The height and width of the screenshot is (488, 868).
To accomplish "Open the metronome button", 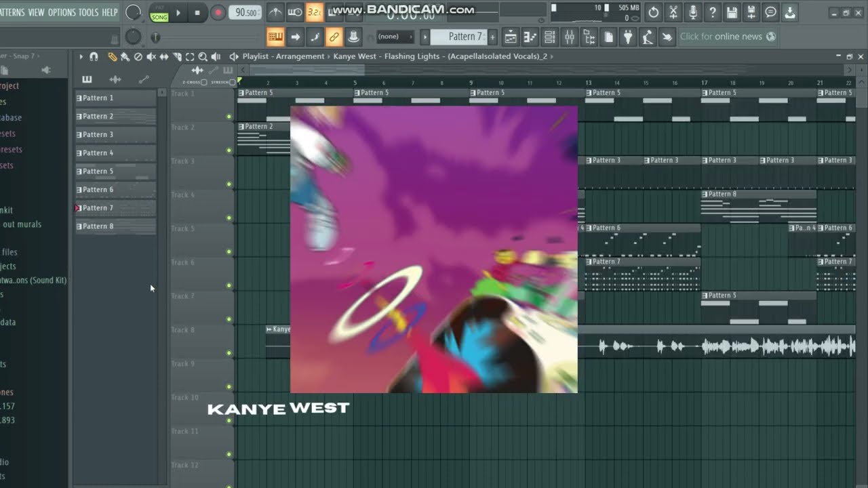I will [275, 12].
